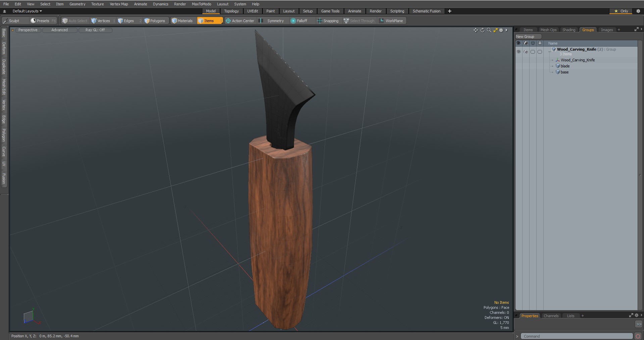Switch to the Items panel tab

coord(528,30)
